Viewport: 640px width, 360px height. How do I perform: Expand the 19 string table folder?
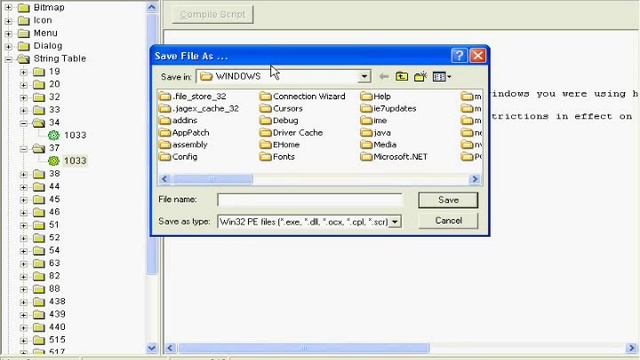[x=24, y=72]
